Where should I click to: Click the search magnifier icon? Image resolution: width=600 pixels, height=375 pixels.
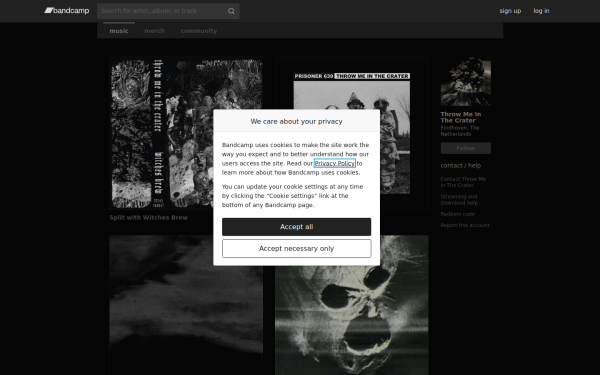tap(231, 11)
